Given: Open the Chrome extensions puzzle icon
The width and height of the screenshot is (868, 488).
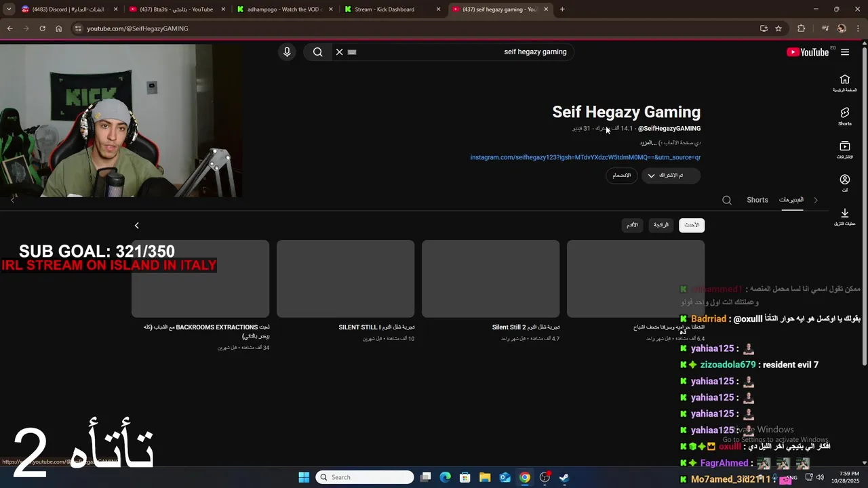Looking at the screenshot, I should coord(802,28).
